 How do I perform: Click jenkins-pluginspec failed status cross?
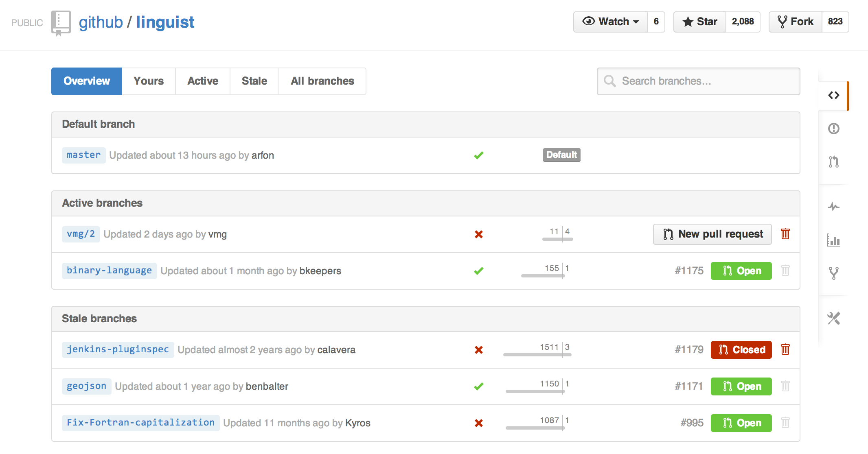[x=479, y=350]
